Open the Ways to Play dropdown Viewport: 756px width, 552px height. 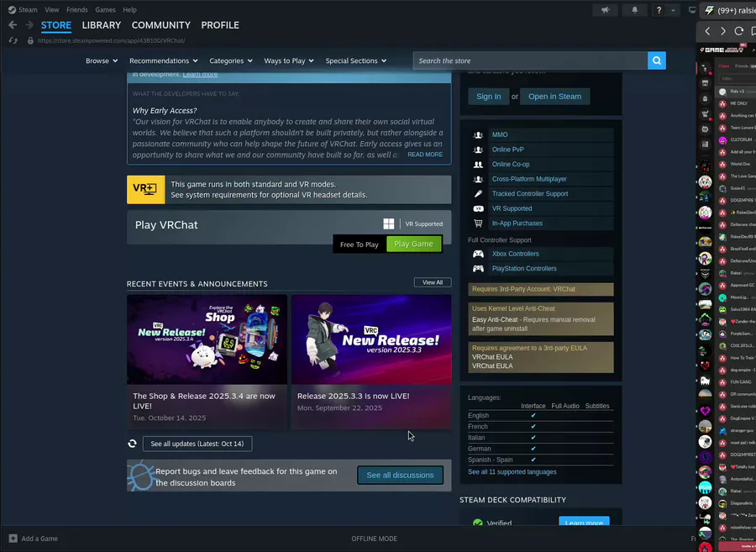pyautogui.click(x=289, y=60)
